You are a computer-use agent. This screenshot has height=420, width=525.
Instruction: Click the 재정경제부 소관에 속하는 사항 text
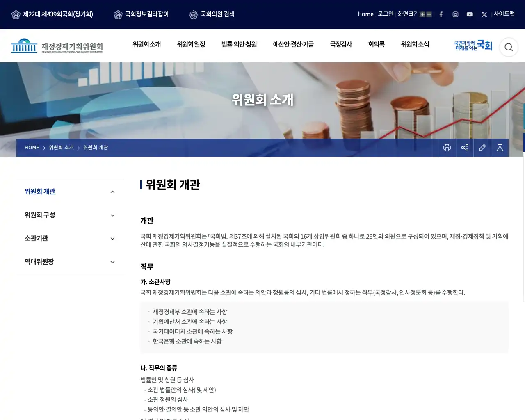coord(190,312)
